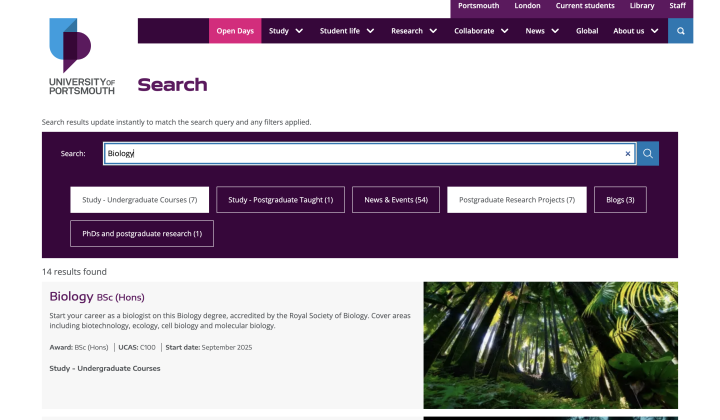Open the Staff link

click(x=677, y=6)
